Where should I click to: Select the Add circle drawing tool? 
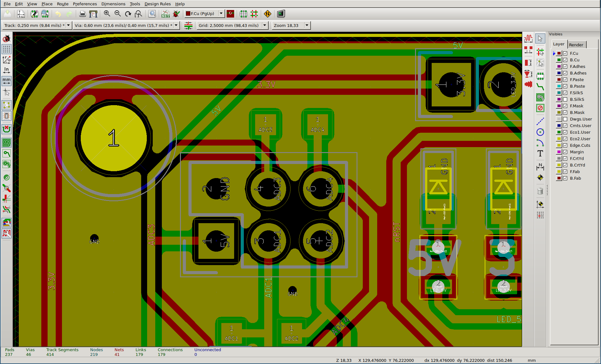coord(540,132)
